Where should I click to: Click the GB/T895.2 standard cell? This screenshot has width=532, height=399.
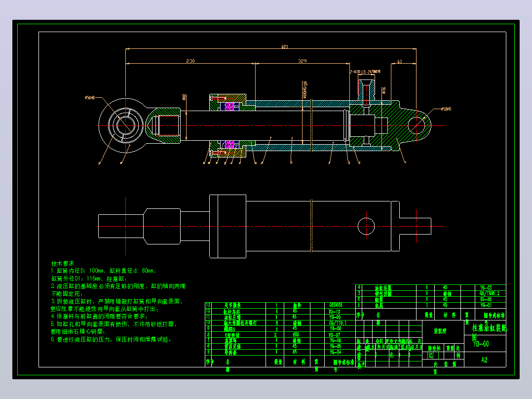click(x=489, y=293)
